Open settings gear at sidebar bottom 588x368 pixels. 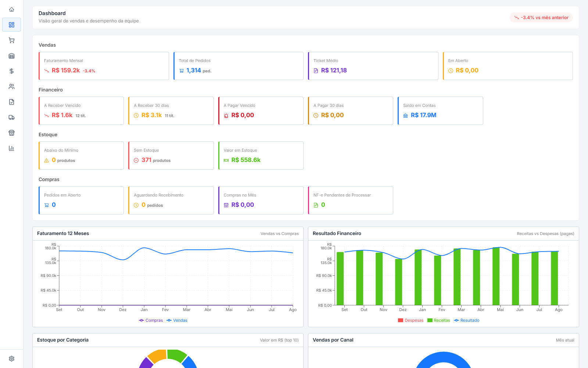(11, 358)
